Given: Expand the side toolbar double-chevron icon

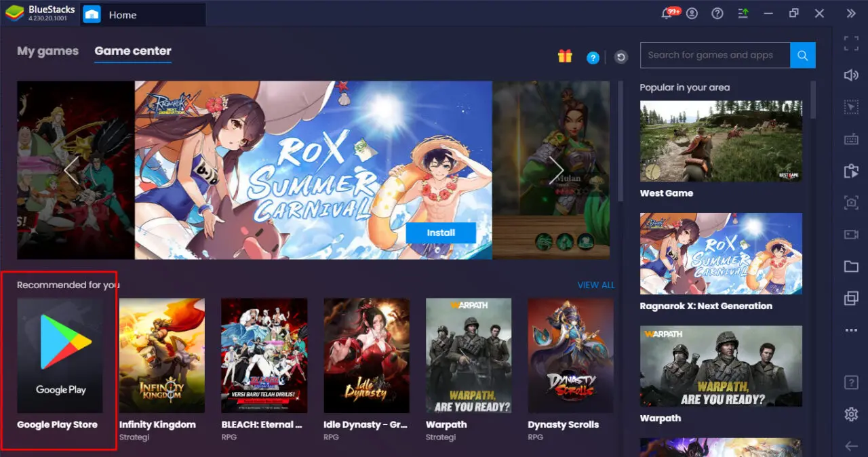Looking at the screenshot, I should (851, 14).
